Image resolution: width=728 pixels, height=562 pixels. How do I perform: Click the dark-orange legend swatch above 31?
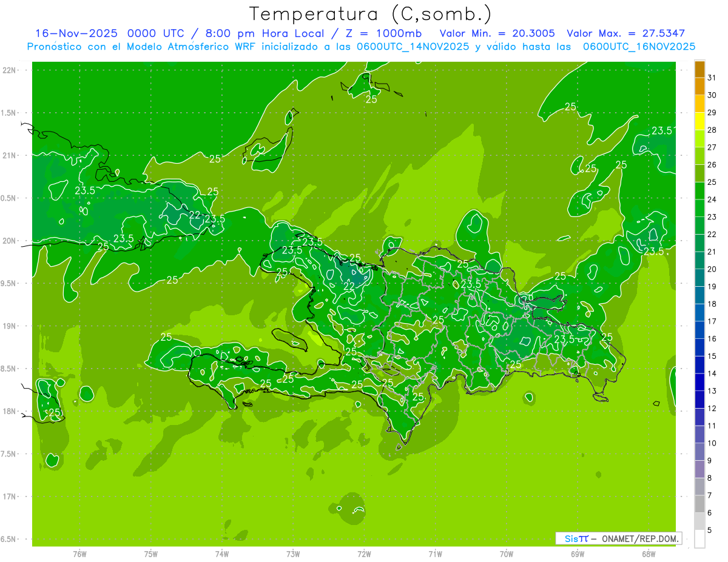click(x=699, y=69)
